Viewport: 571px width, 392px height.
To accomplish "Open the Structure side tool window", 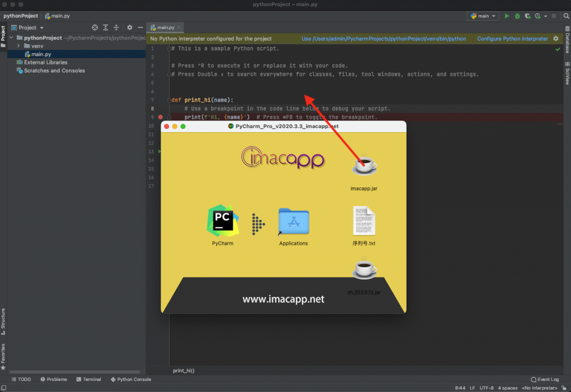I will (3, 321).
